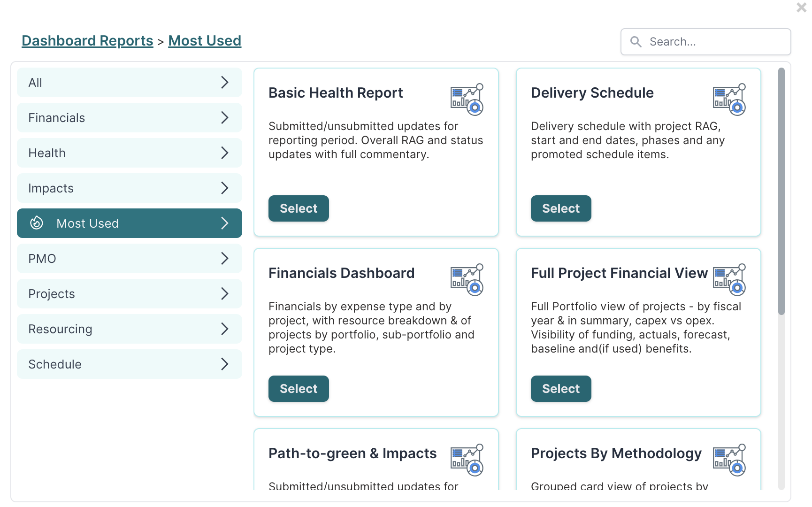Open the PMO category
Image resolution: width=812 pixels, height=507 pixels.
point(130,258)
